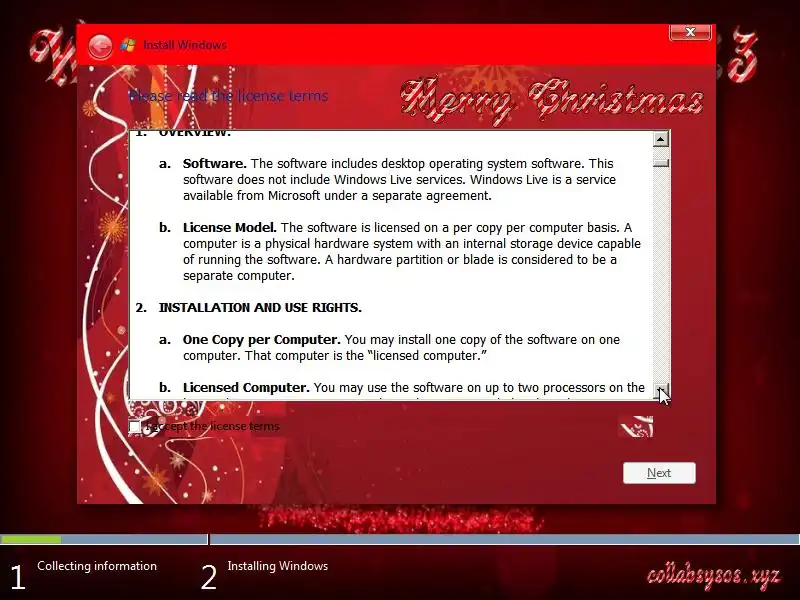Click the 'Licensed Computer.' clause heading
The image size is (800, 600).
(246, 388)
